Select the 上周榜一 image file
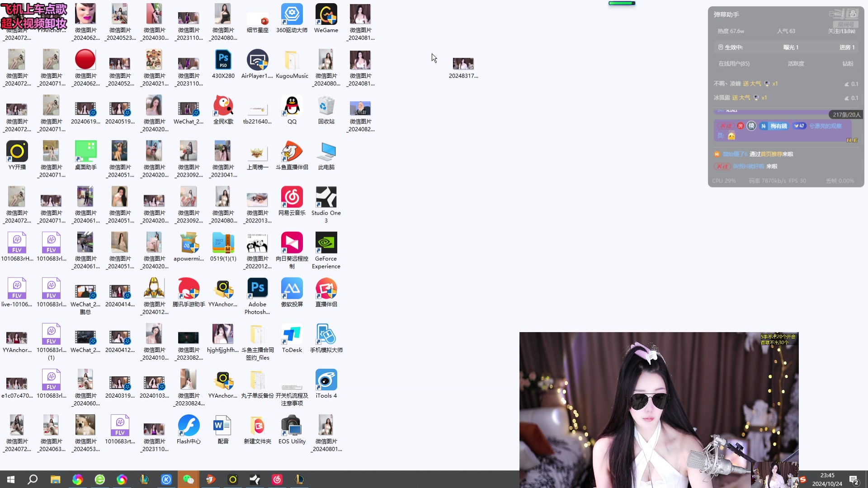Image resolution: width=868 pixels, height=488 pixels. pos(257,157)
